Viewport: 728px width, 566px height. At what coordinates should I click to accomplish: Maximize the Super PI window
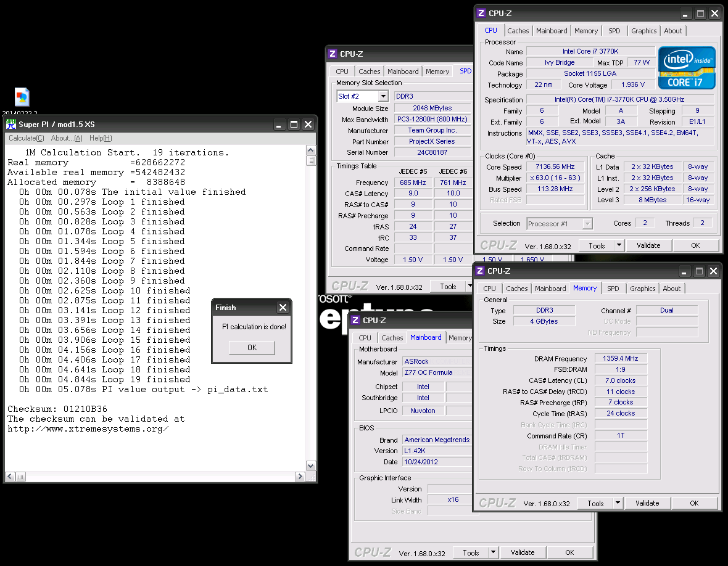coord(294,125)
